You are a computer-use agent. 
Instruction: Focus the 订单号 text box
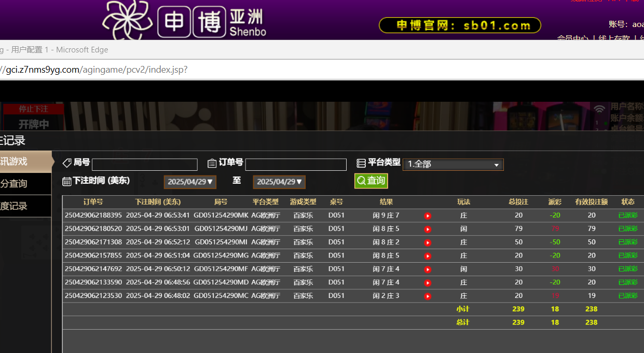point(296,165)
